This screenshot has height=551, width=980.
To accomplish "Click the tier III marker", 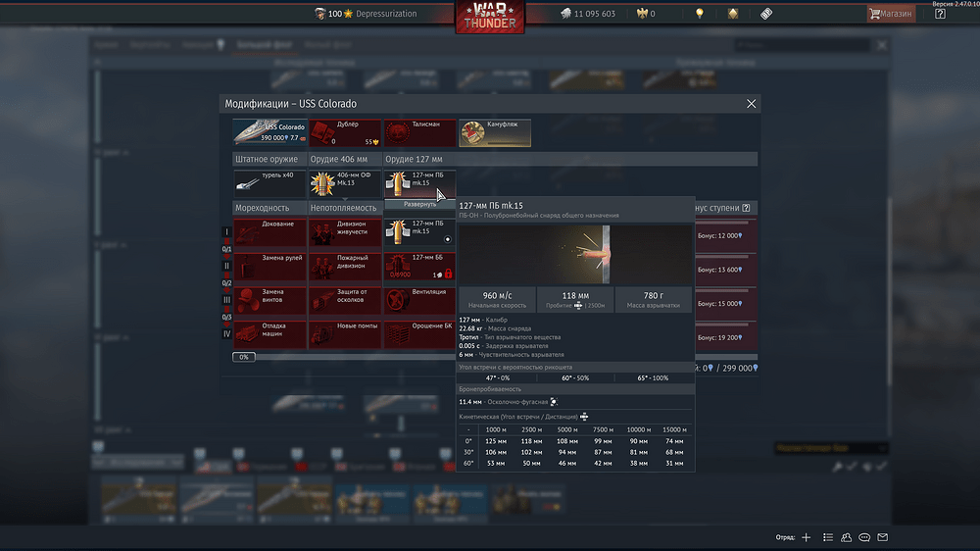I will point(227,300).
